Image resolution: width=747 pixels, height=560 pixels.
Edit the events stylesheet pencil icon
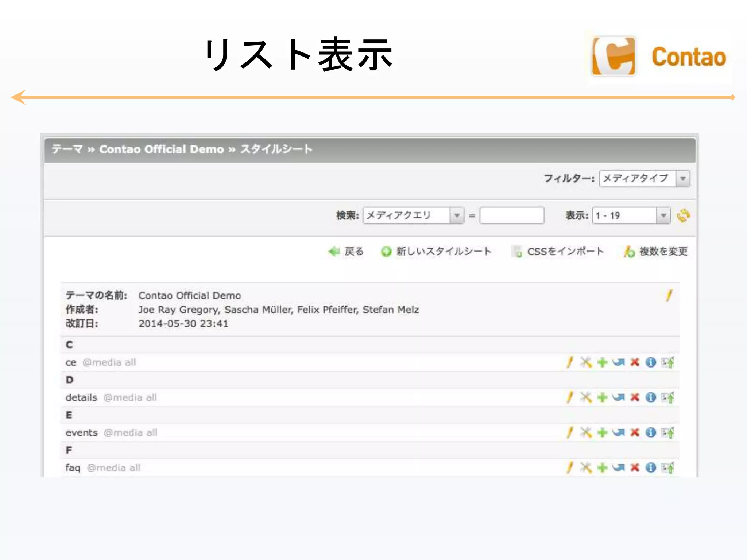[x=570, y=432]
